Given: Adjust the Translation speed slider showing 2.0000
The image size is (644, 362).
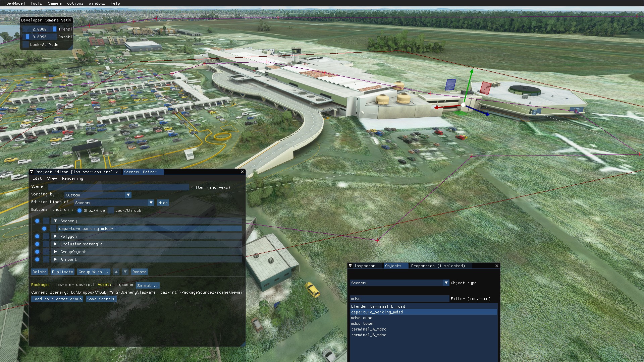Looking at the screenshot, I should click(40, 29).
